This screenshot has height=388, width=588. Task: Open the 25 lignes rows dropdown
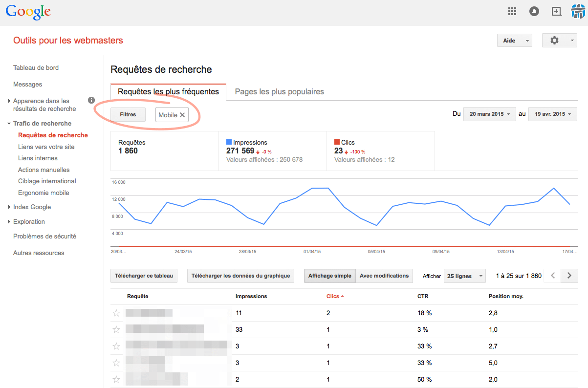tap(464, 276)
